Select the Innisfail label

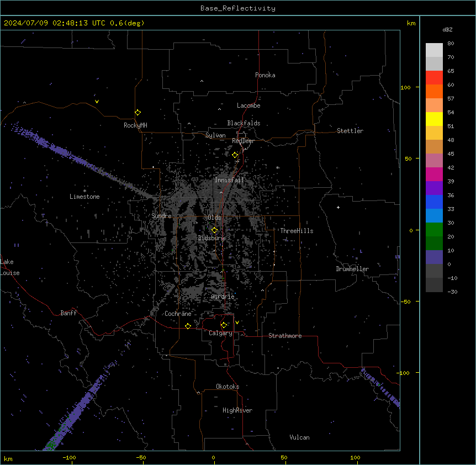click(229, 180)
